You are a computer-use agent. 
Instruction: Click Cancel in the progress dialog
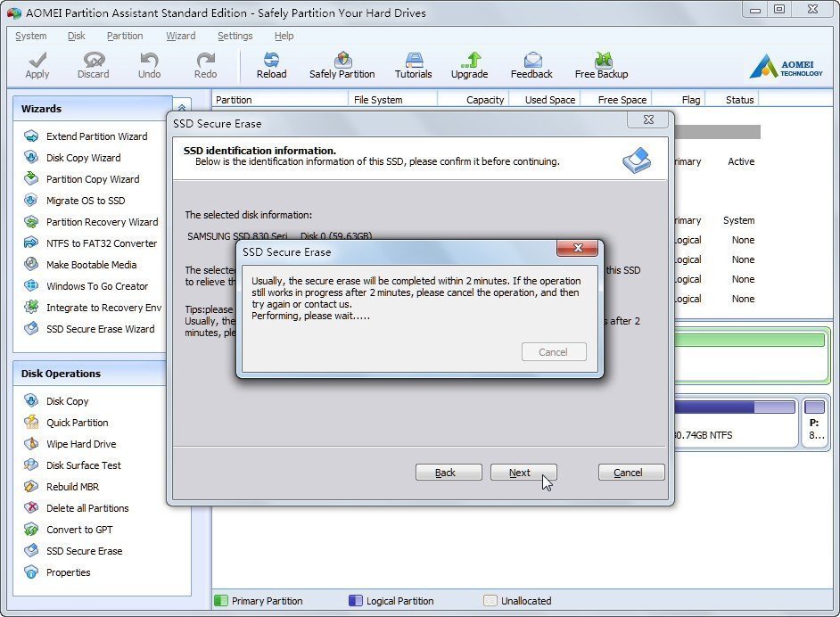tap(554, 352)
